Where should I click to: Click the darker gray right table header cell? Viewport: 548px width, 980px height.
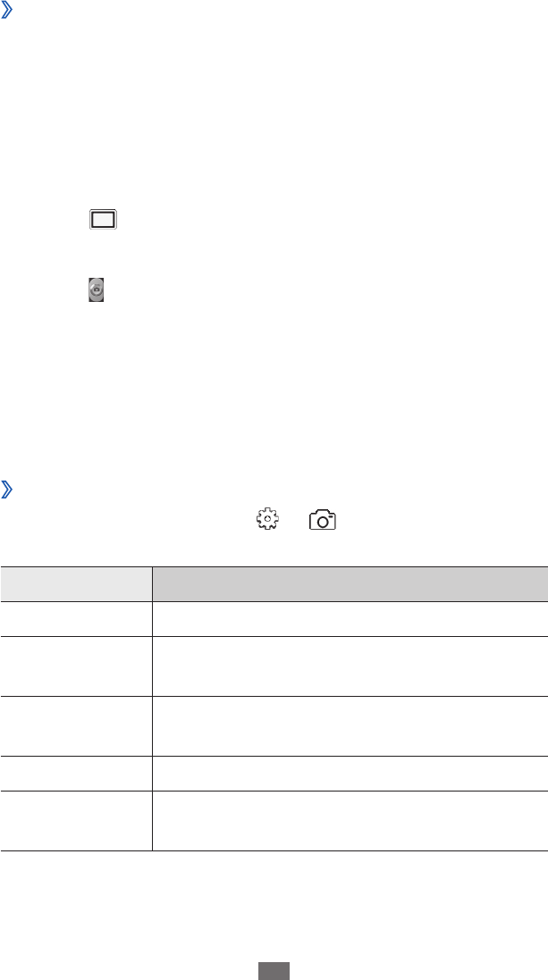pos(350,583)
